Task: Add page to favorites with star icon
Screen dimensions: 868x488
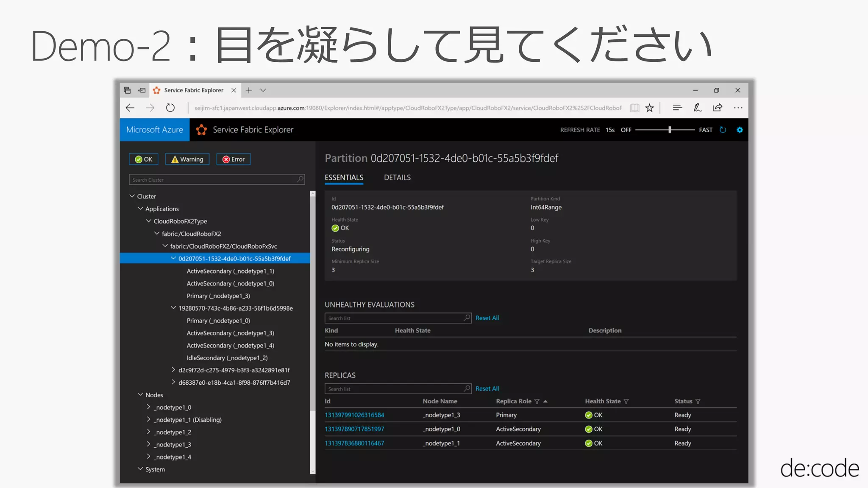Action: pyautogui.click(x=649, y=108)
